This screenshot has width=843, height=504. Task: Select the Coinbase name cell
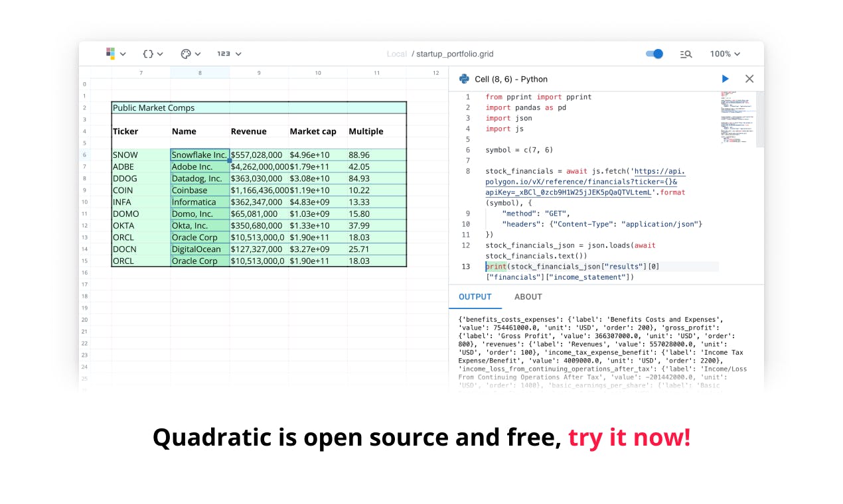tap(200, 190)
